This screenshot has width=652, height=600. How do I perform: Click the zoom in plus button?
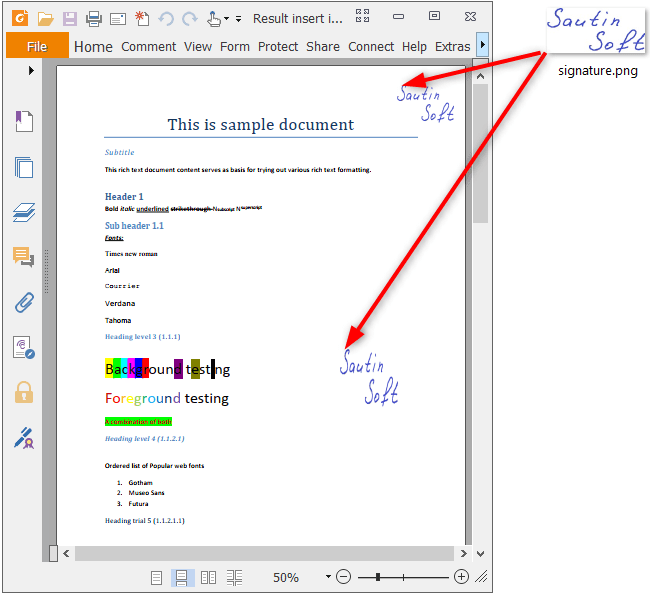pyautogui.click(x=461, y=577)
